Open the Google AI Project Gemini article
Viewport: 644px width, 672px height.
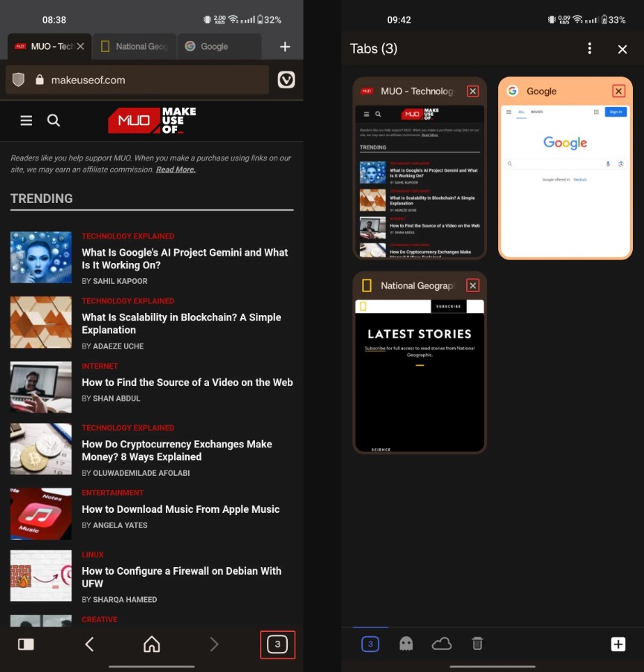tap(184, 259)
